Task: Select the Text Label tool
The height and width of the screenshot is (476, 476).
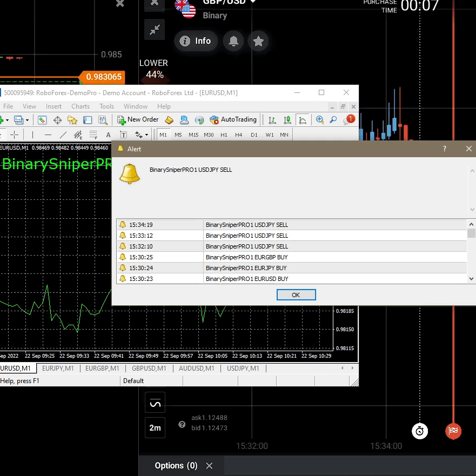Action: 124,135
